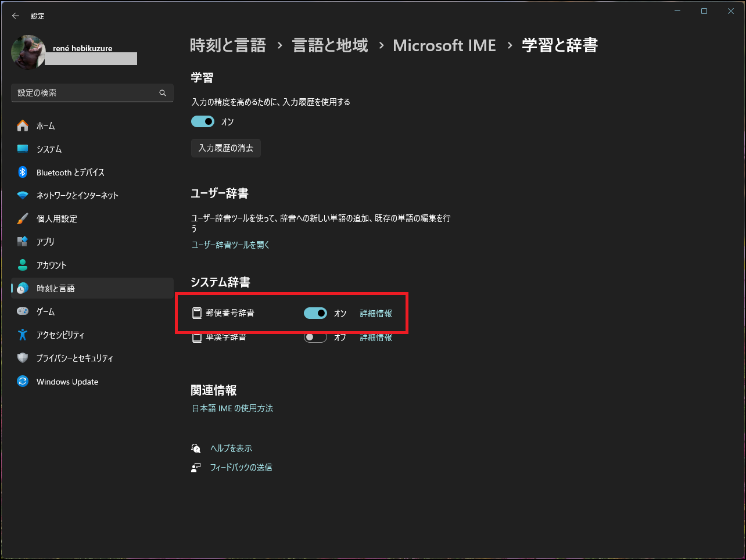746x560 pixels.
Task: Focus the 設定の検索 search field
Action: 92,93
